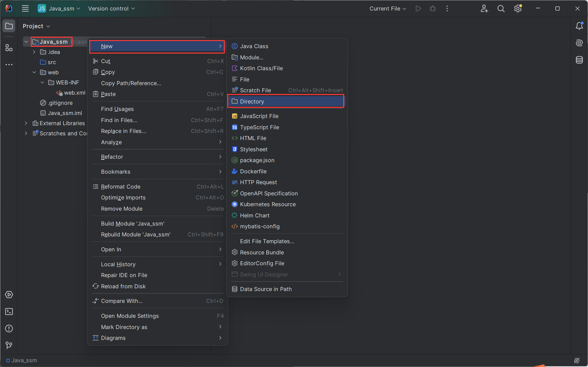Viewport: 588px width, 367px height.
Task: Collapse the web folder node
Action: [x=34, y=72]
